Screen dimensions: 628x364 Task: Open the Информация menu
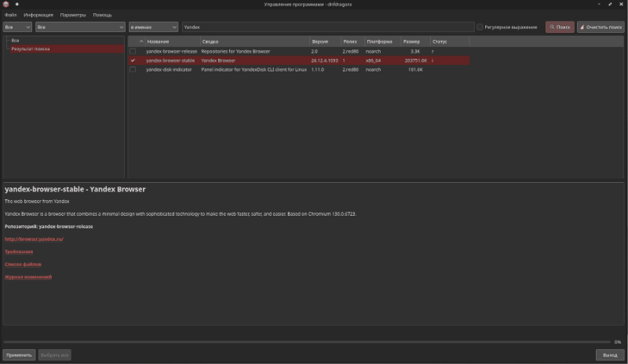point(38,15)
